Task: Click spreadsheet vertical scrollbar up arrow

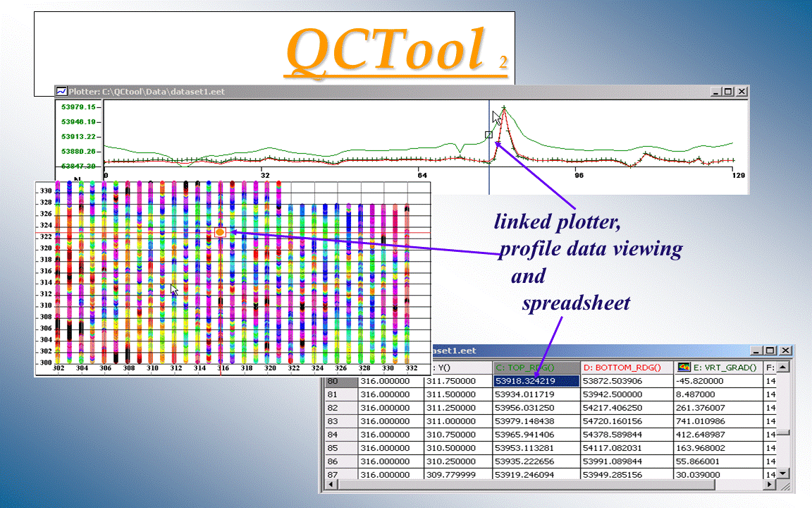Action: point(784,368)
